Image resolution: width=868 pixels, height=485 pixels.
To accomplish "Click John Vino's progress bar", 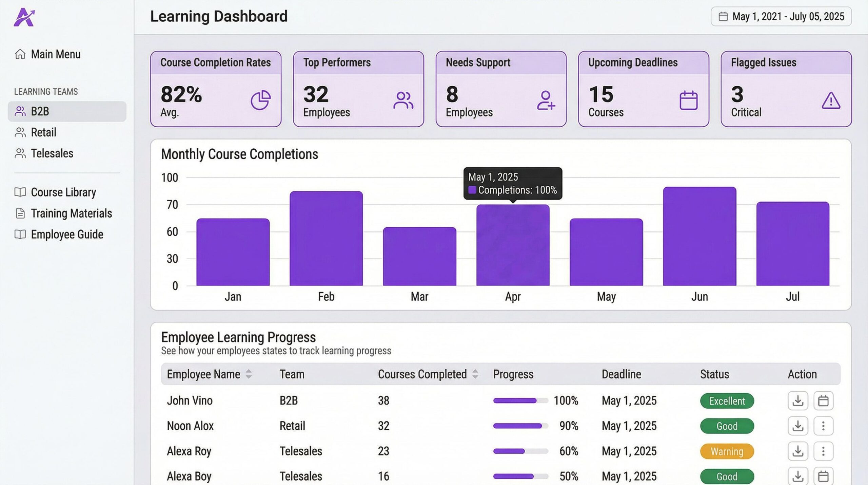I will click(520, 401).
